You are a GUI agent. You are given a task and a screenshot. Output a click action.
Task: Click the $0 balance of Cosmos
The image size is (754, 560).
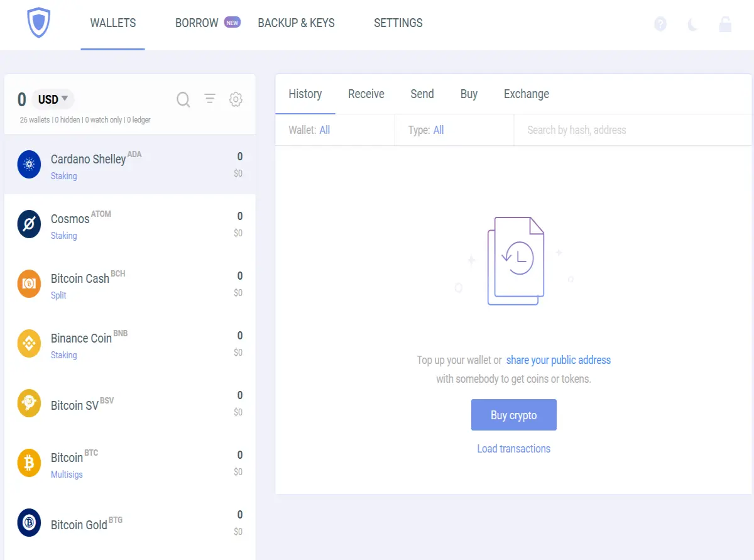[x=238, y=233]
